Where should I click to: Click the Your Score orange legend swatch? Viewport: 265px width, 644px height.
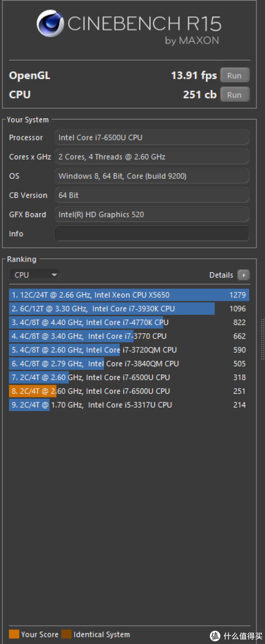point(14,634)
